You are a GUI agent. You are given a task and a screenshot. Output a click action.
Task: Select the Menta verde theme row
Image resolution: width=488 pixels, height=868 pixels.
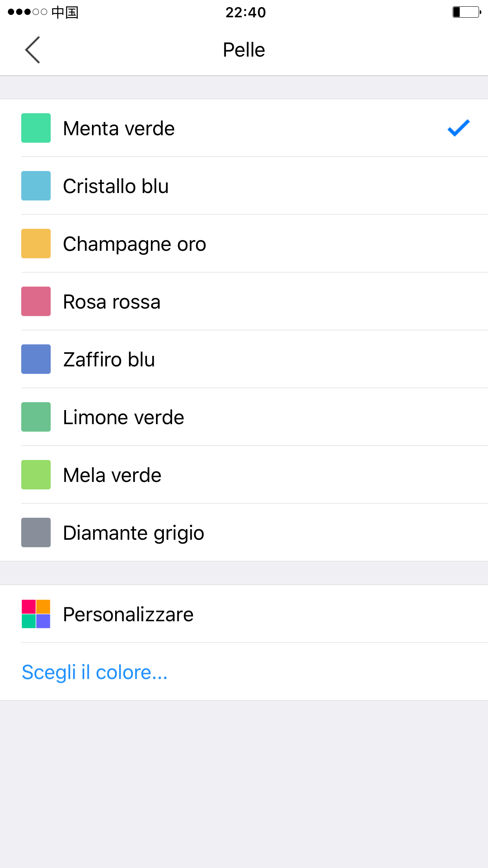244,128
